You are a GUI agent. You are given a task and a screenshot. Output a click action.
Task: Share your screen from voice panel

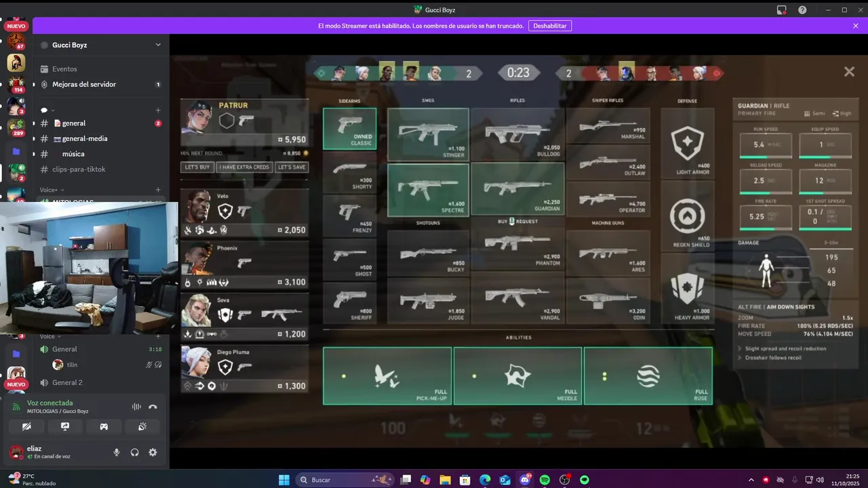pyautogui.click(x=65, y=426)
